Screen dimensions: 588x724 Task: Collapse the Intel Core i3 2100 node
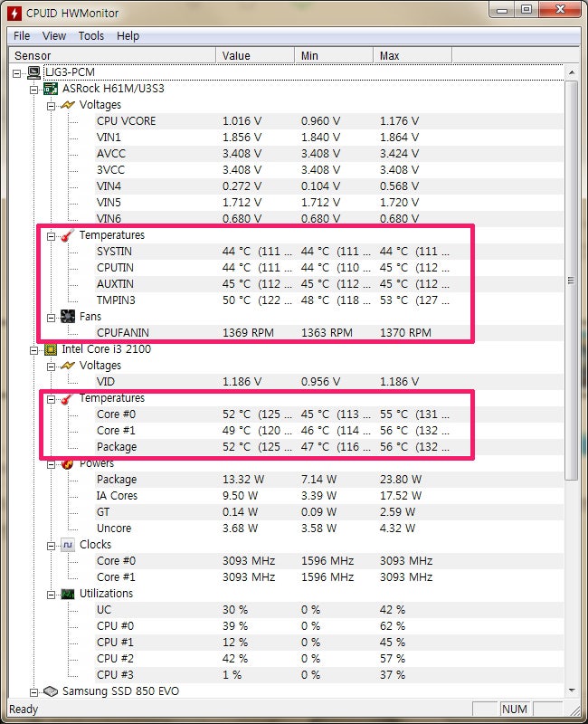pos(34,350)
